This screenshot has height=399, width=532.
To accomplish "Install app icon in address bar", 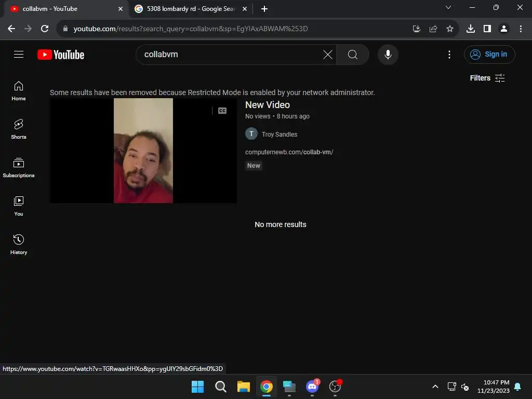I will [x=417, y=29].
